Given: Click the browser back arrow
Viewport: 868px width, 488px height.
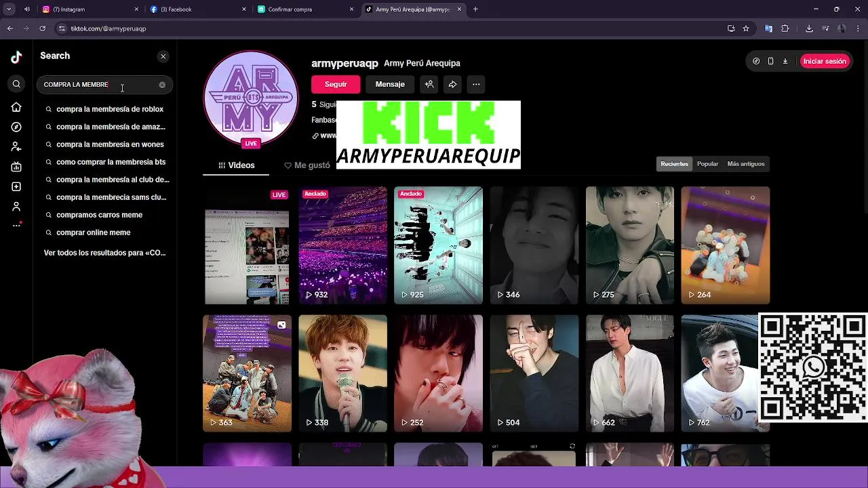Looking at the screenshot, I should click(10, 28).
